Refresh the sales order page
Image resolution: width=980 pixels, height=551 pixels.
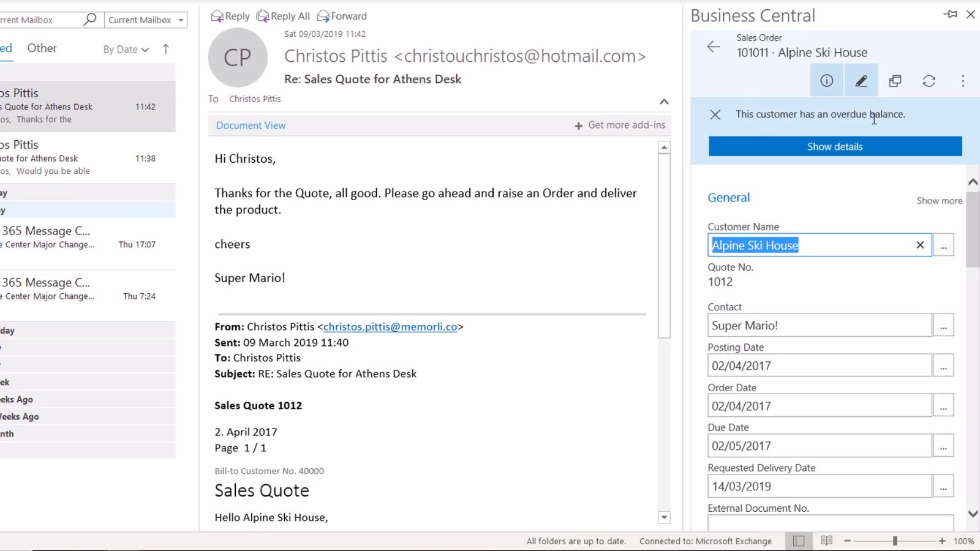tap(929, 80)
